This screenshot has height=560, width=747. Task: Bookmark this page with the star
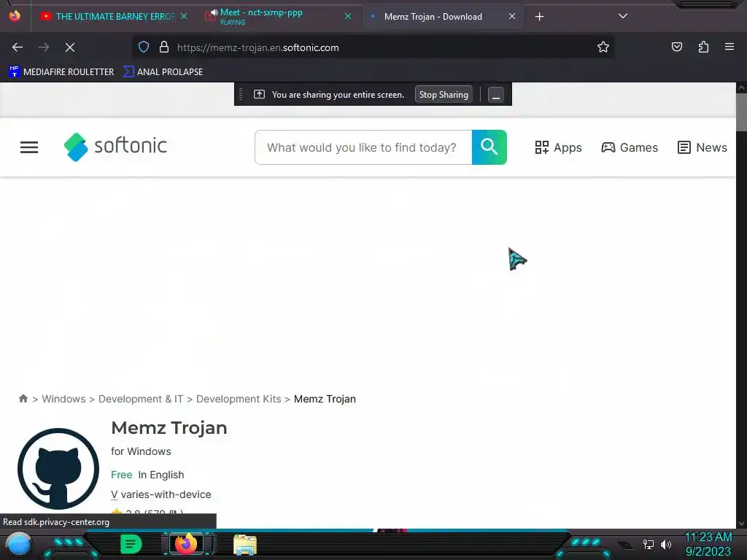[x=603, y=47]
